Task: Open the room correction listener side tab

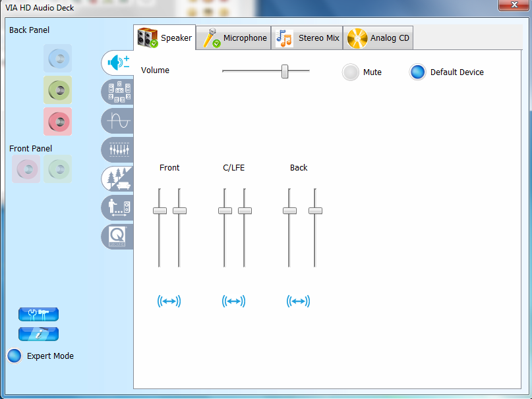Action: click(x=119, y=208)
